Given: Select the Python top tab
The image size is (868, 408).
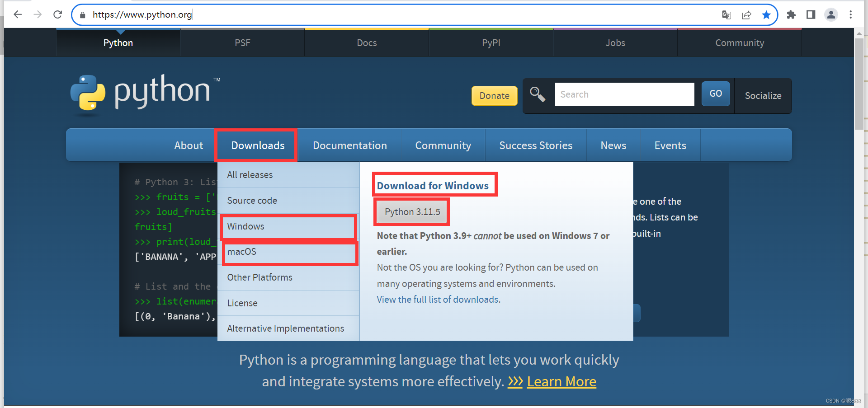Looking at the screenshot, I should [x=118, y=43].
